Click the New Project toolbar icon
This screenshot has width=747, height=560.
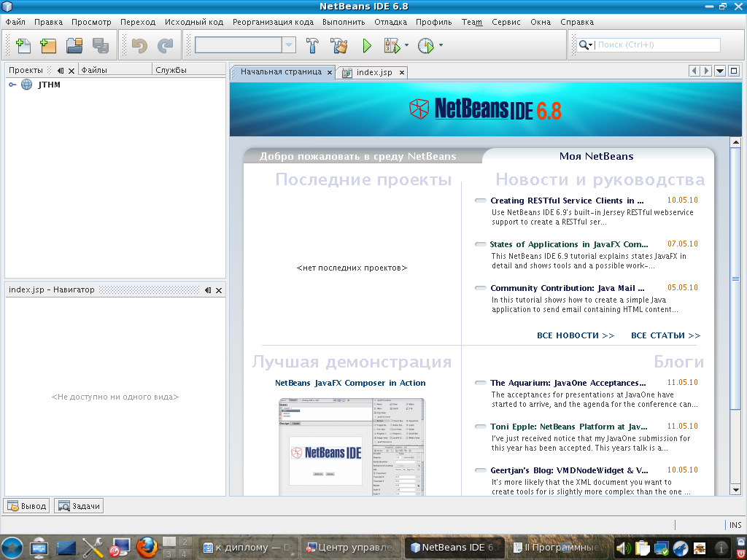click(x=48, y=46)
